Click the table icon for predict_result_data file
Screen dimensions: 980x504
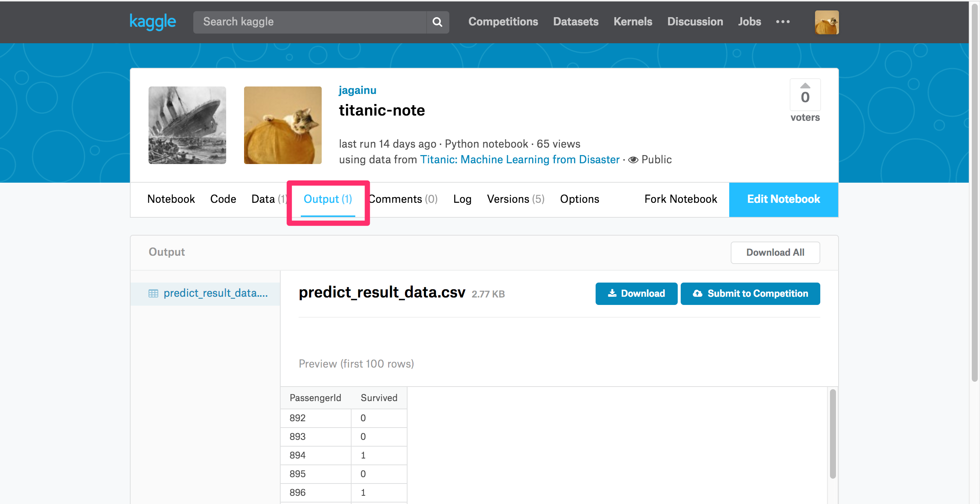[x=153, y=293]
